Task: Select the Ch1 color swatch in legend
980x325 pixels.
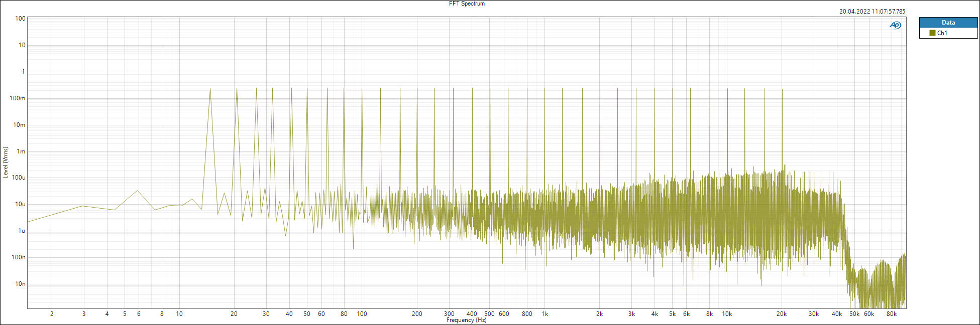Action: pyautogui.click(x=932, y=33)
